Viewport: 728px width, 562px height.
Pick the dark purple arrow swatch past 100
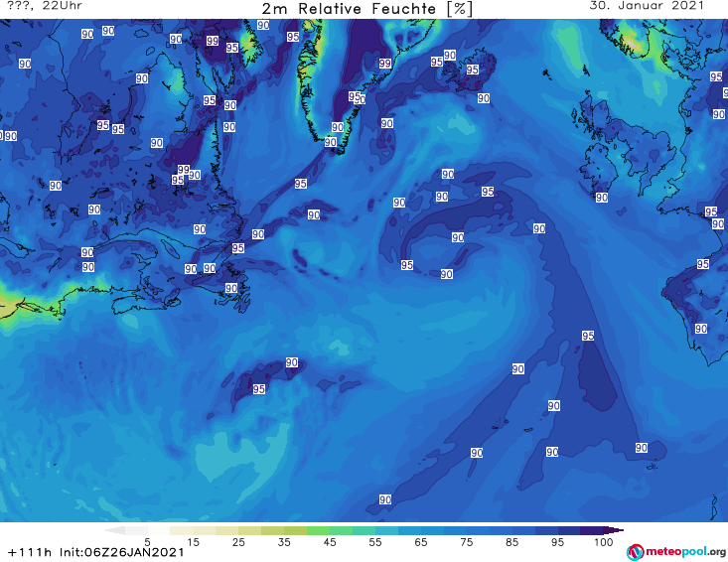(614, 530)
